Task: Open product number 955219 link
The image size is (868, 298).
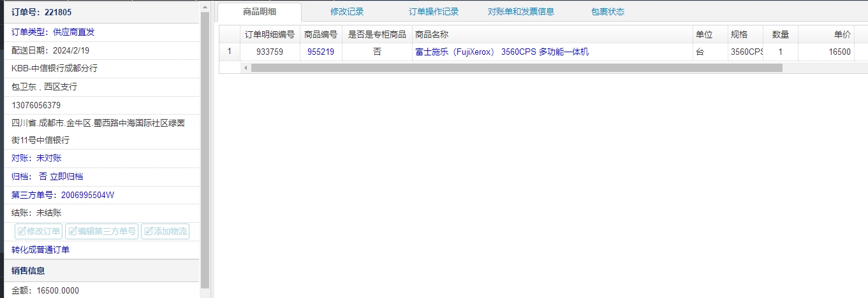Action: tap(321, 52)
